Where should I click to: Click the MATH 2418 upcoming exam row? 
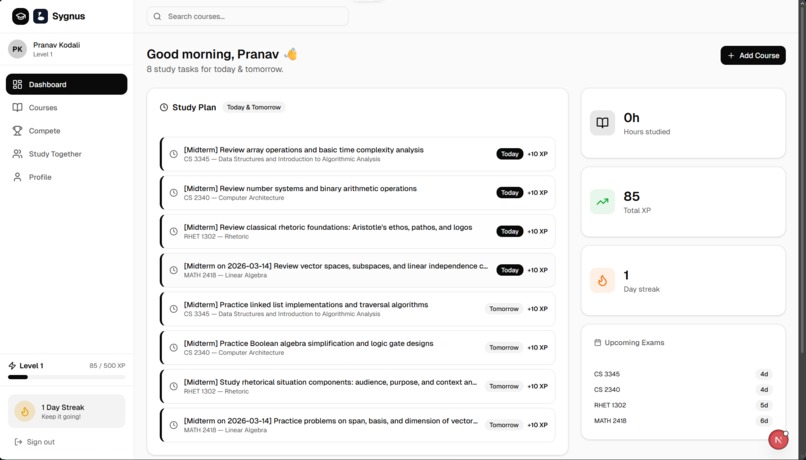tap(683, 420)
